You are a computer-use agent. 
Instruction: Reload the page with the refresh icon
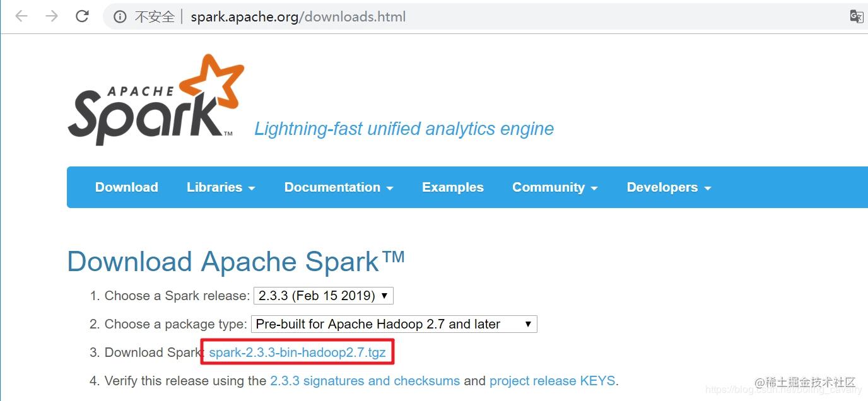coord(82,16)
